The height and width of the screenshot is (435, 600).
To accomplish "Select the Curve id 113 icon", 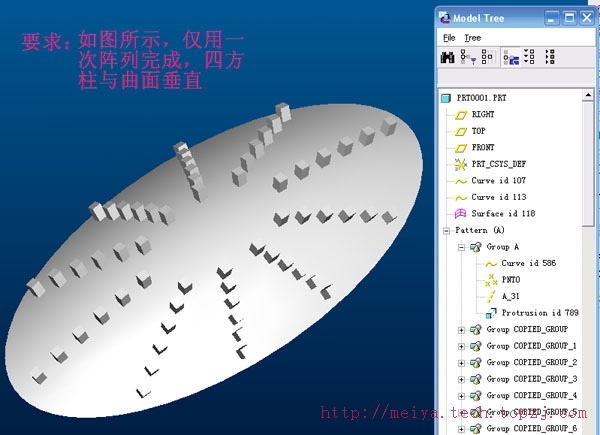I will 461,197.
